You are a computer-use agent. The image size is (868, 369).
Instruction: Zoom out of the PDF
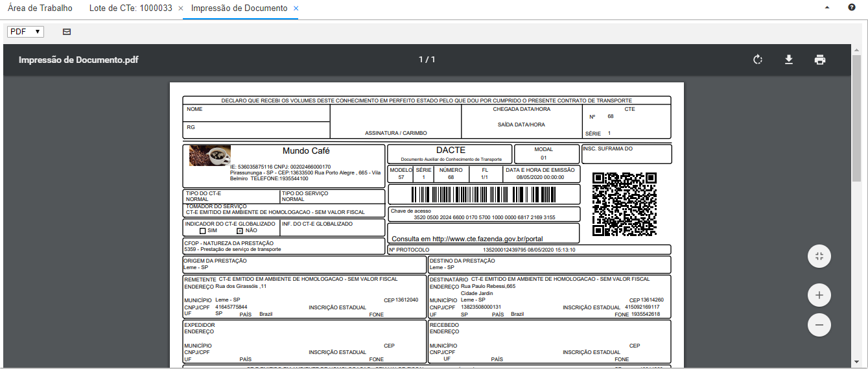(x=819, y=324)
